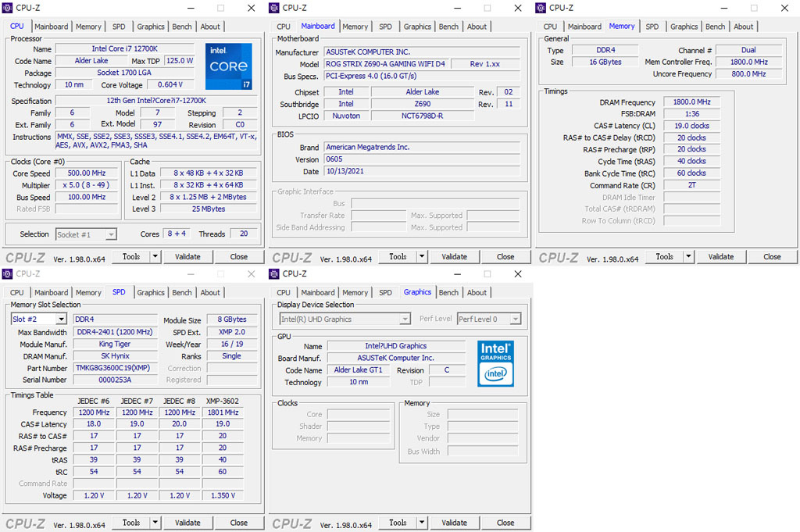Expand the Intel(R) UHD Graphics display device dropdown

click(x=405, y=320)
